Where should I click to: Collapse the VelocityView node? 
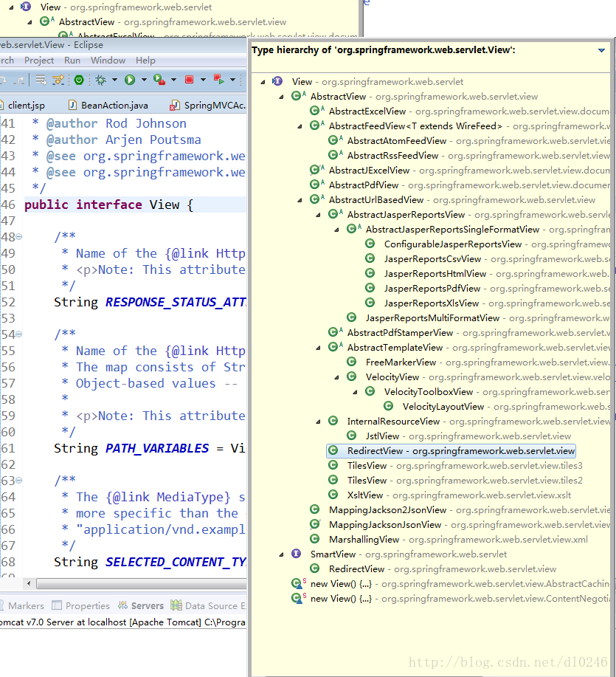[x=337, y=377]
